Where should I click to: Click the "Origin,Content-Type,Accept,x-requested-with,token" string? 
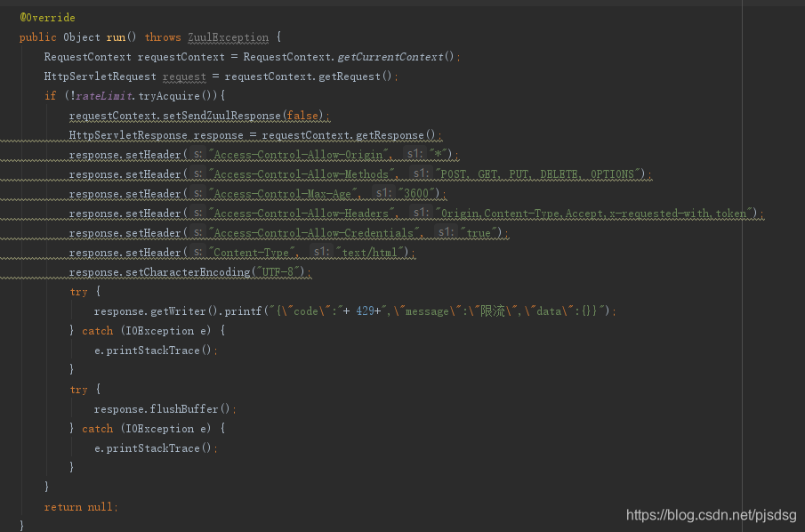click(594, 214)
